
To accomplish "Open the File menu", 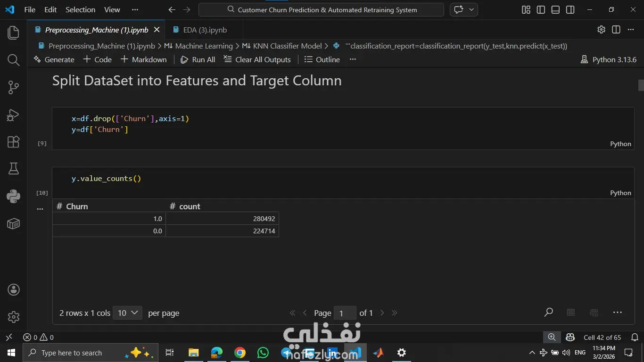I will pyautogui.click(x=30, y=9).
